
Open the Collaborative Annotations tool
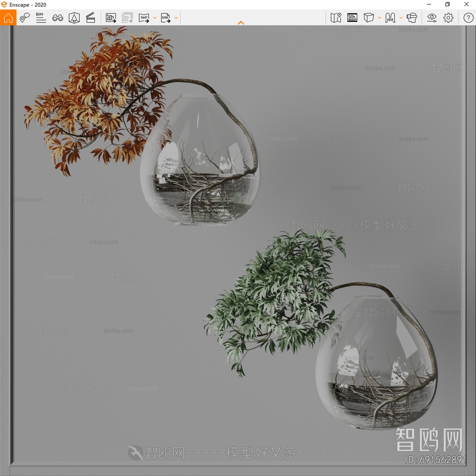coord(25,18)
